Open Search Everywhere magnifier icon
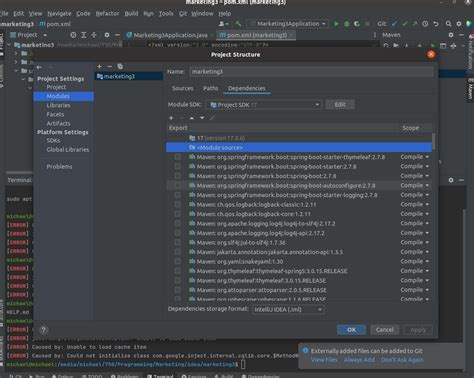The width and height of the screenshot is (474, 378). coord(448,24)
